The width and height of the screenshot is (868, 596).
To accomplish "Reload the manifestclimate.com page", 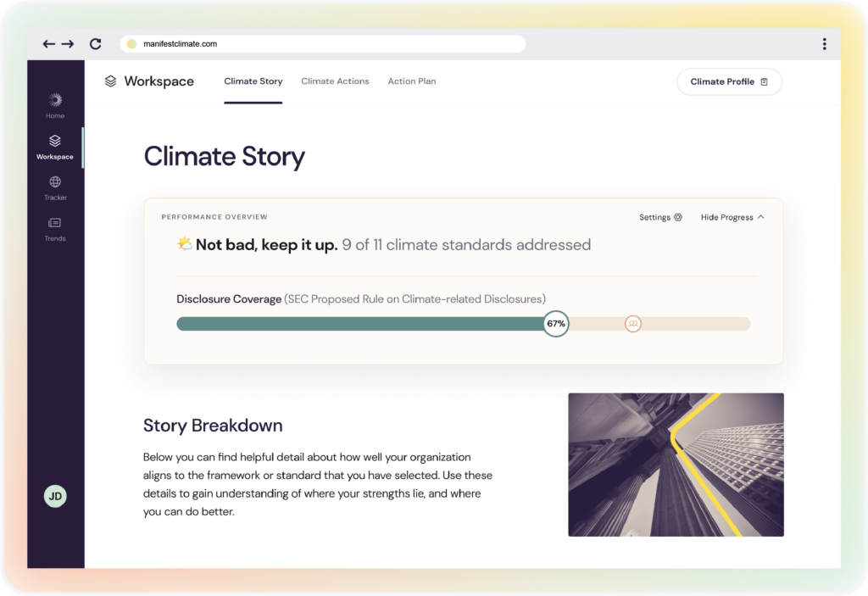I will [95, 43].
